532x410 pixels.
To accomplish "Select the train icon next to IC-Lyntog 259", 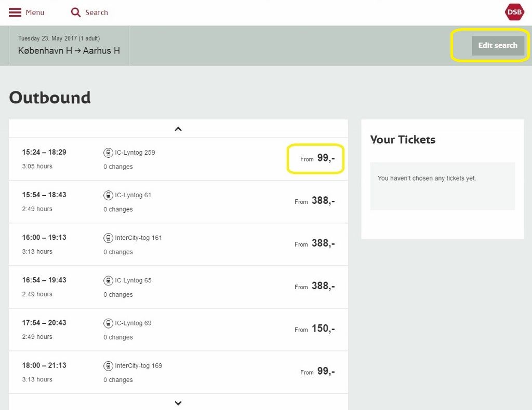I will [108, 152].
